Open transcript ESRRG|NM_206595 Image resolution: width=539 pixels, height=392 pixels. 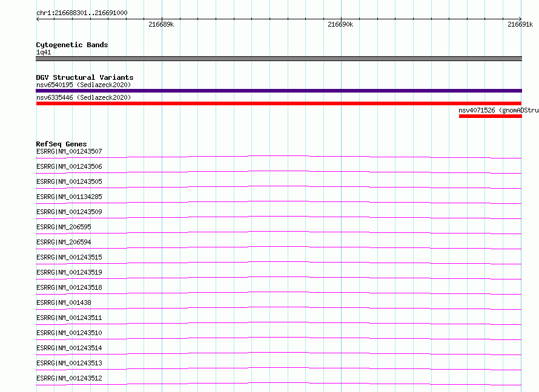pos(64,227)
